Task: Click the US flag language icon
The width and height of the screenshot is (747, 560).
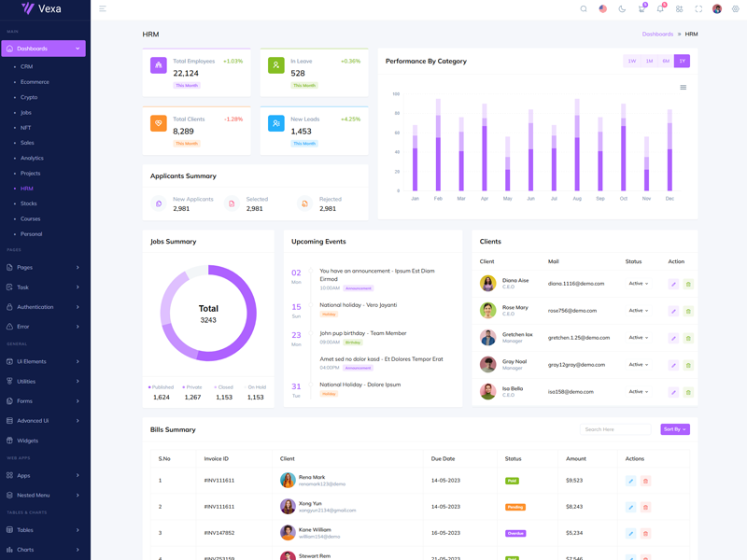Action: [x=602, y=9]
